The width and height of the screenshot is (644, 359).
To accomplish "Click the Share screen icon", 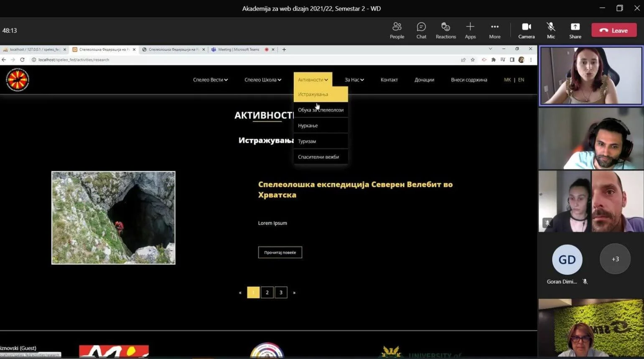I will coord(575,31).
